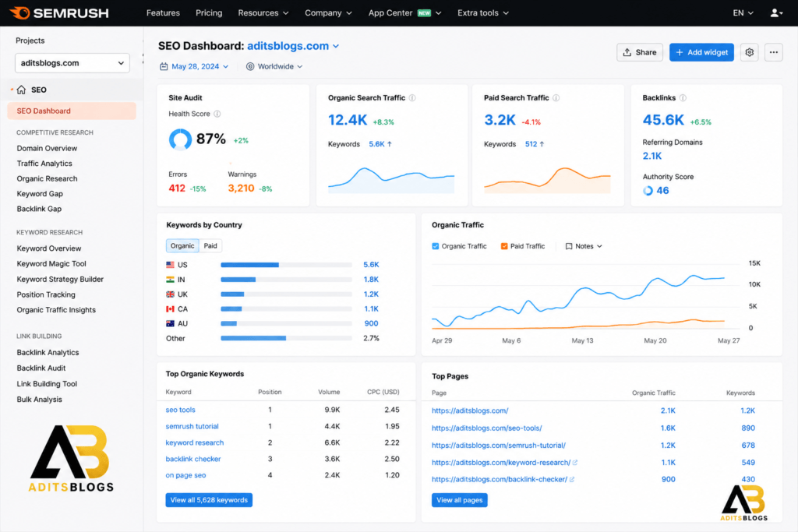Click the IN keywords progress bar
Image resolution: width=798 pixels, height=532 pixels.
pyautogui.click(x=286, y=280)
